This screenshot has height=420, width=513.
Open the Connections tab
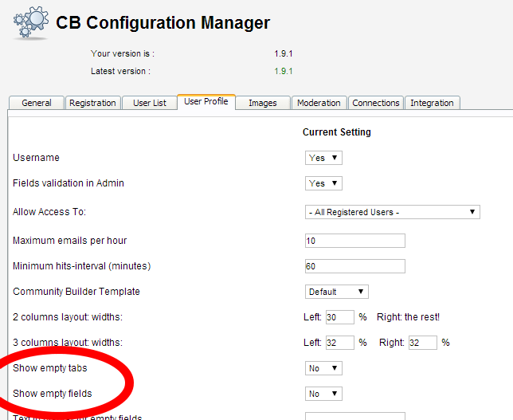[376, 103]
